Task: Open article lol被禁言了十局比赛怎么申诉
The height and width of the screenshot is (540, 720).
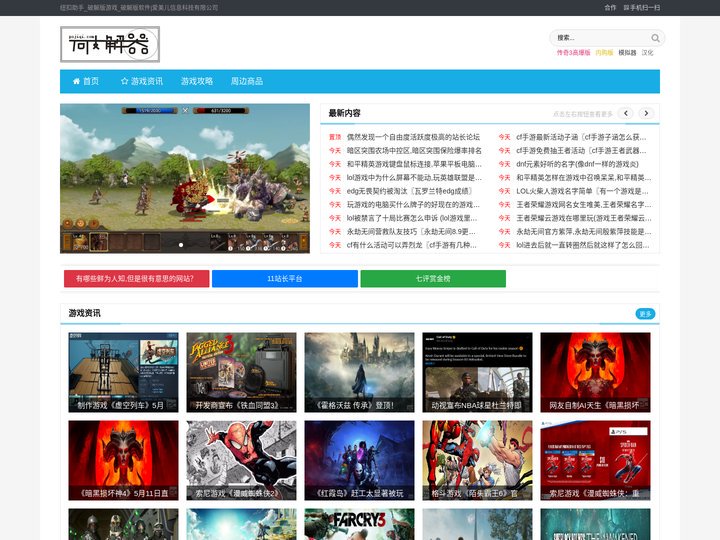Action: tap(412, 218)
